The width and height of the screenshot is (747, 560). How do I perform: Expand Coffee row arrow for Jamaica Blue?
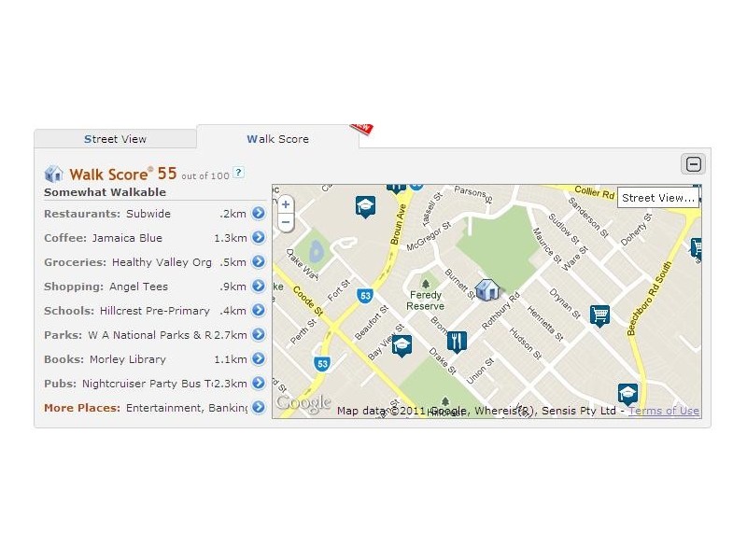259,238
